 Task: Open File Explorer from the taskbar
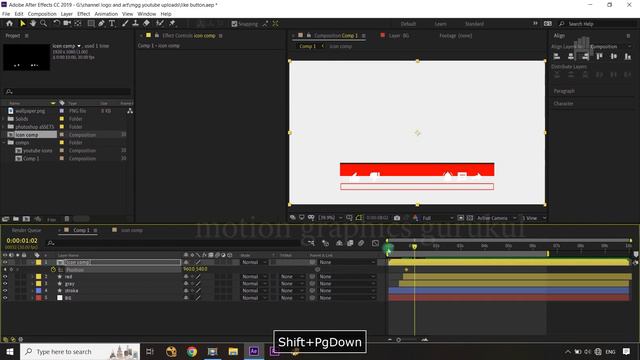[233, 351]
